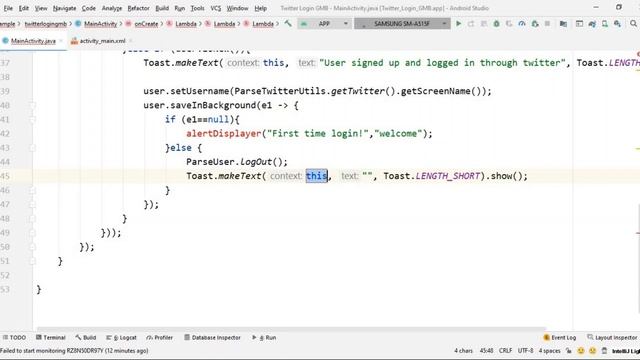Open the Logcat tool window
This screenshot has width=640, height=360.
point(121,338)
